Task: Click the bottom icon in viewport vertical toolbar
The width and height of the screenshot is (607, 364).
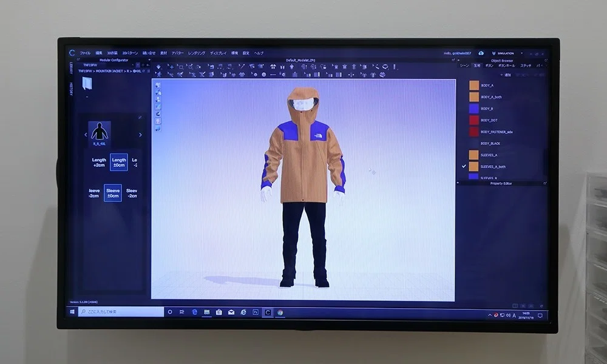Action: (158, 129)
